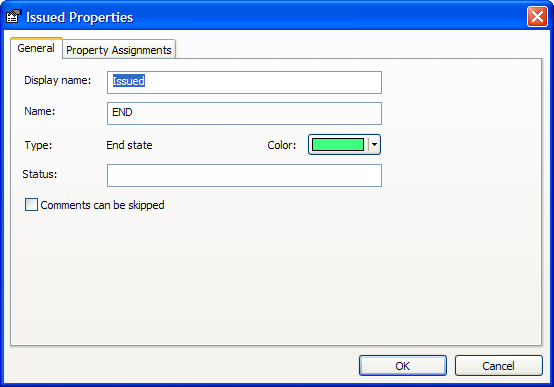Click inside the Display name field
The height and width of the screenshot is (387, 554).
244,82
